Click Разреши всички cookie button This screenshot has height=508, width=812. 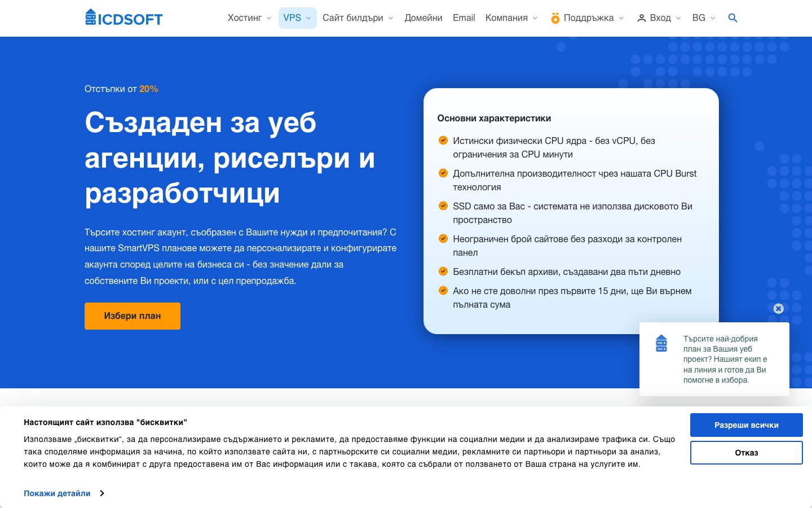click(x=747, y=425)
